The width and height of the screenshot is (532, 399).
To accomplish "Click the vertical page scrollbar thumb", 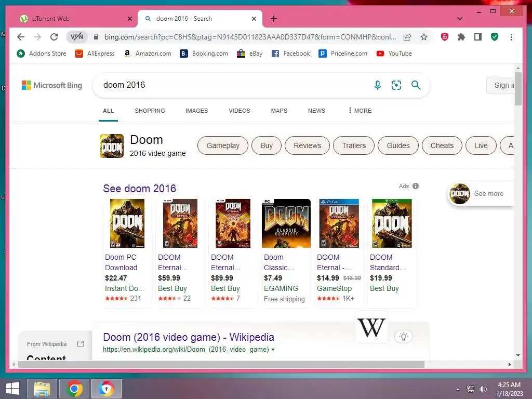I will 518,88.
